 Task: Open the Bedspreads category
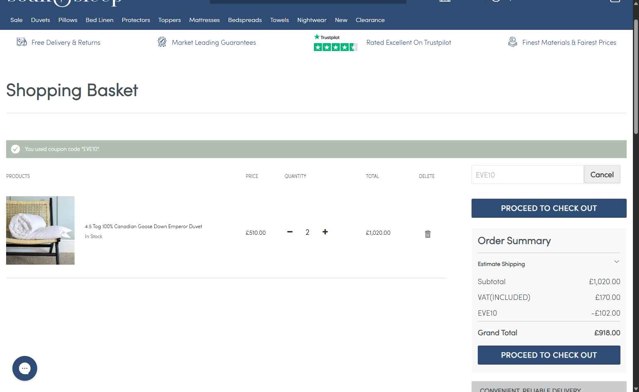[245, 20]
